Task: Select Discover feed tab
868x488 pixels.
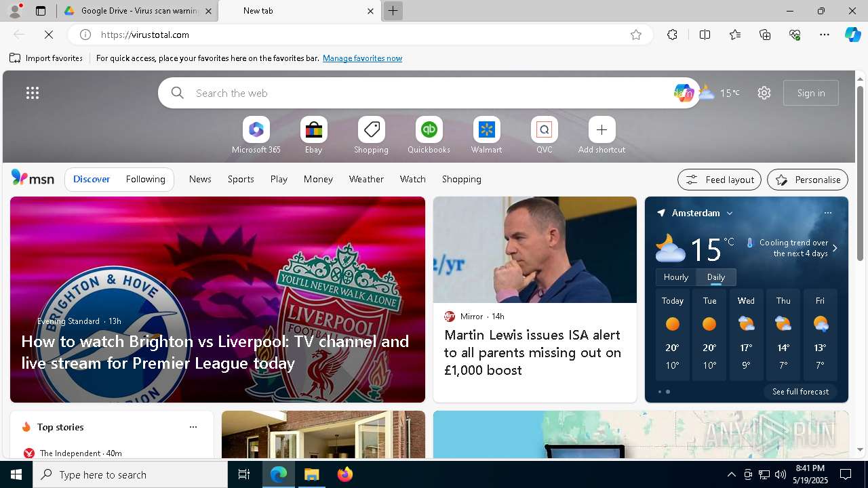Action: [92, 179]
